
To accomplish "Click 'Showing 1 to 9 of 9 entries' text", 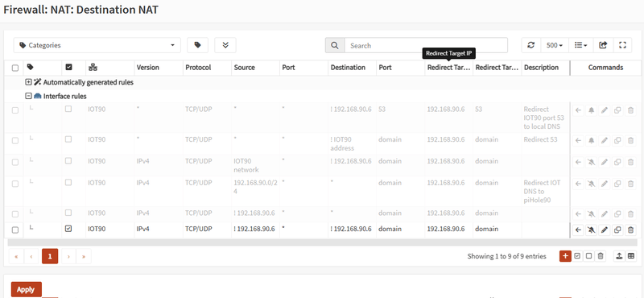I will point(506,256).
